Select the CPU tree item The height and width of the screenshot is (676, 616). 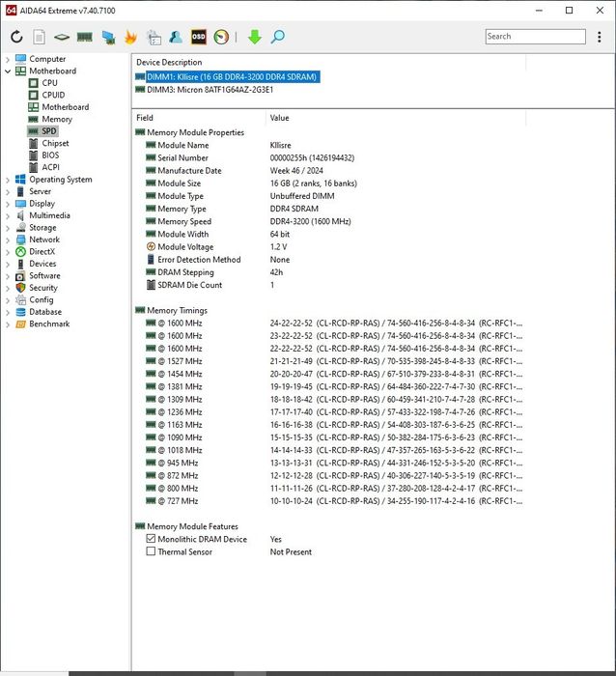pyautogui.click(x=43, y=83)
